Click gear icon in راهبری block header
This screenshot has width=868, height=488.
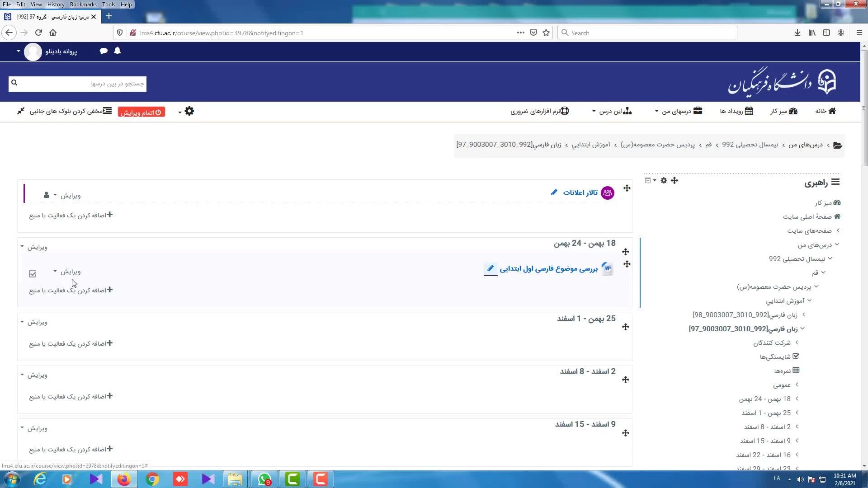664,180
